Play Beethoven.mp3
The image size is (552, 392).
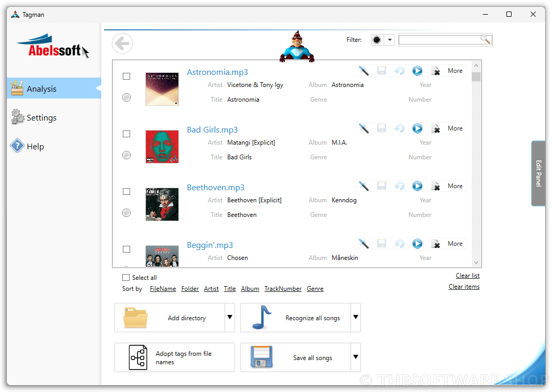click(418, 186)
